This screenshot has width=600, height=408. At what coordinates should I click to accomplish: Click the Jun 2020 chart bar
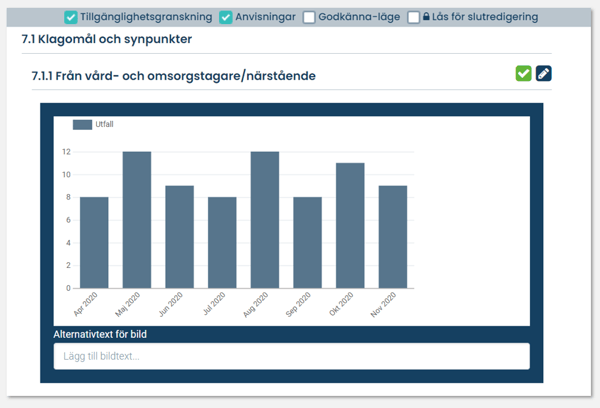(179, 237)
